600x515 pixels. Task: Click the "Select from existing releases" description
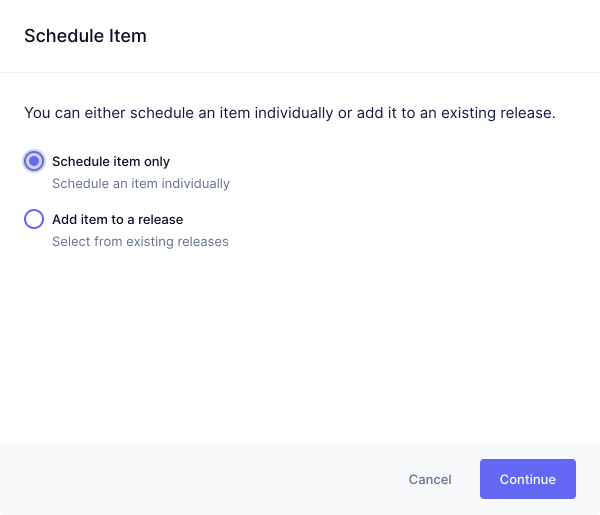(x=140, y=241)
